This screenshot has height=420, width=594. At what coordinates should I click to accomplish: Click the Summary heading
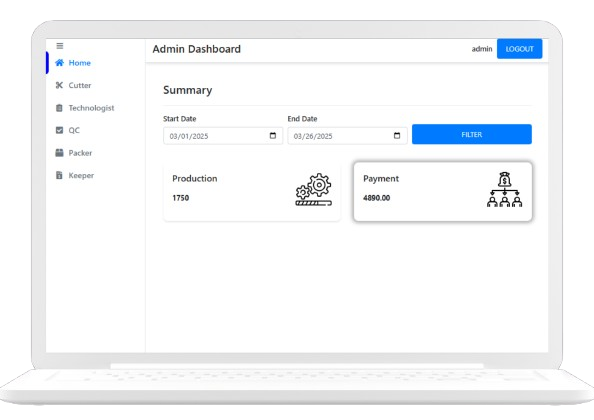click(188, 90)
